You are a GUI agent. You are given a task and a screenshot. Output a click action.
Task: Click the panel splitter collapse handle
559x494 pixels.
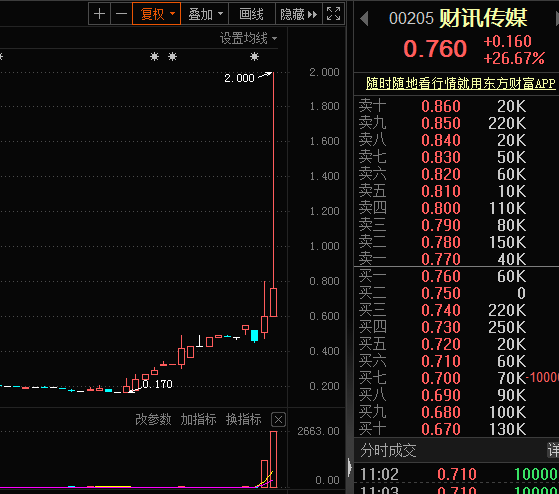pyautogui.click(x=349, y=467)
